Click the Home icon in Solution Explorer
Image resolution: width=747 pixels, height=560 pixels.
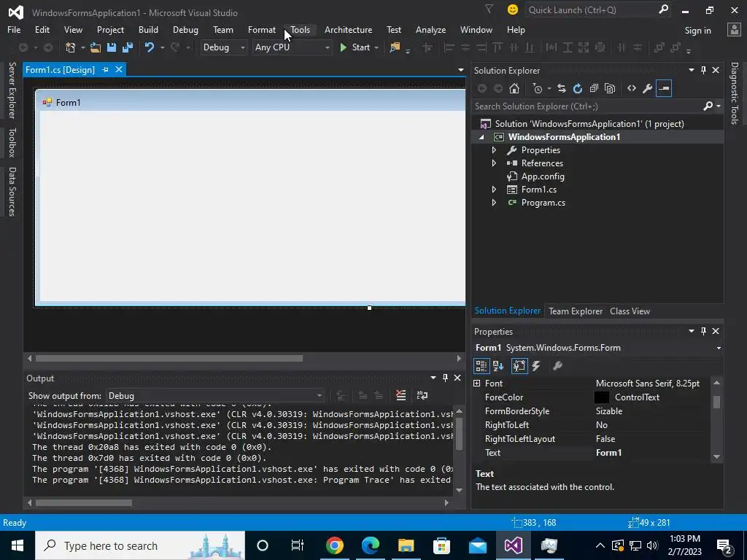pos(514,88)
